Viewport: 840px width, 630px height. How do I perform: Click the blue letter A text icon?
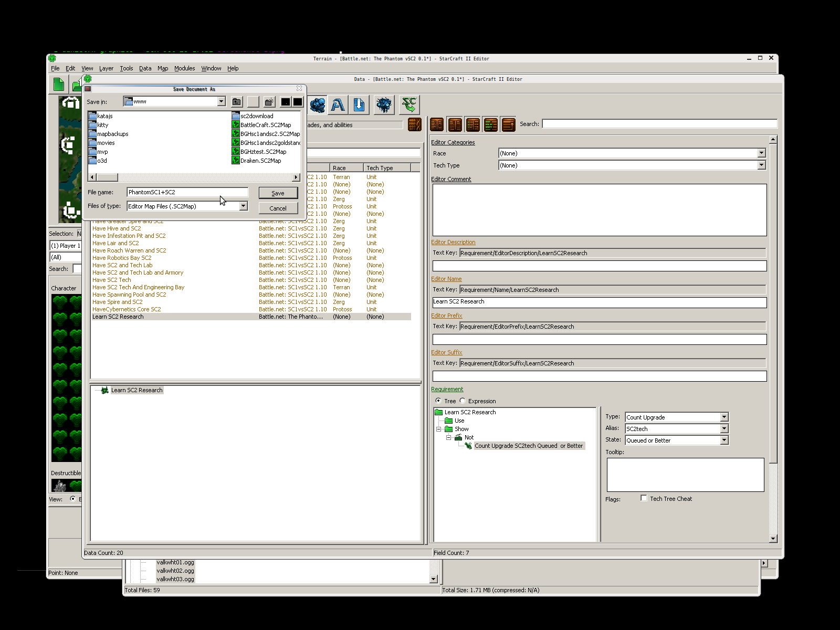(338, 105)
